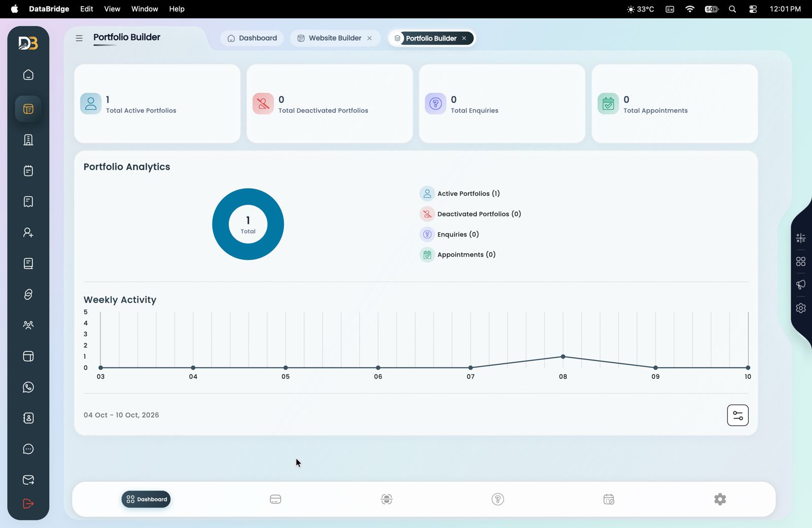Open the home icon in the left sidebar
Viewport: 812px width, 528px height.
pos(28,75)
